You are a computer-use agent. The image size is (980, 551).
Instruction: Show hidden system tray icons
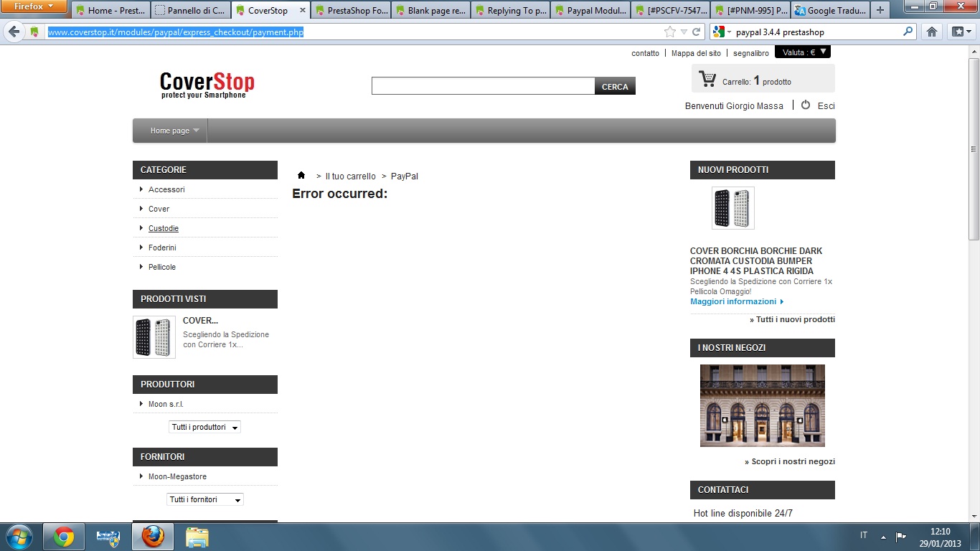coord(883,537)
